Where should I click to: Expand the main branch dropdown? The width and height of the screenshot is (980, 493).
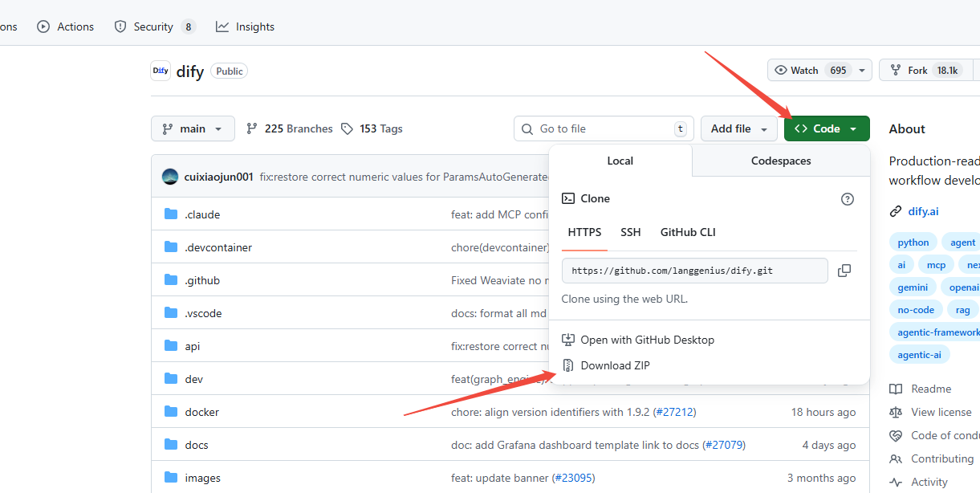tap(193, 128)
